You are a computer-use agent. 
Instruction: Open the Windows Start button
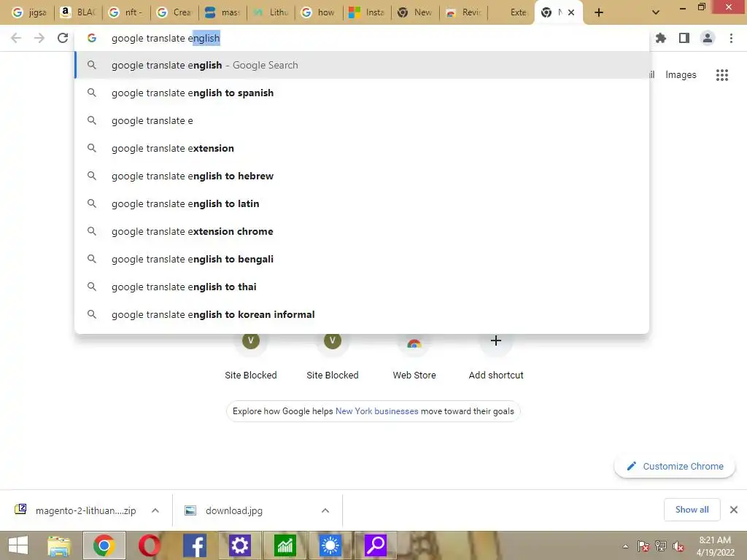click(18, 545)
